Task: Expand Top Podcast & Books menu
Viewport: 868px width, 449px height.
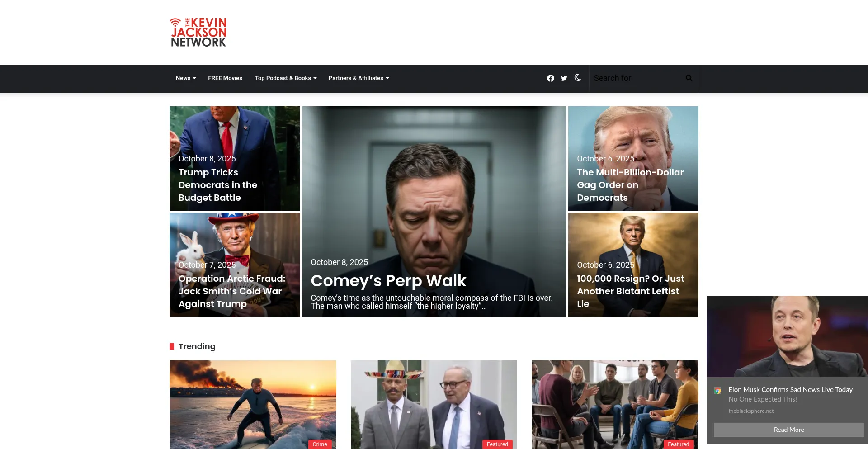Action: tap(285, 78)
